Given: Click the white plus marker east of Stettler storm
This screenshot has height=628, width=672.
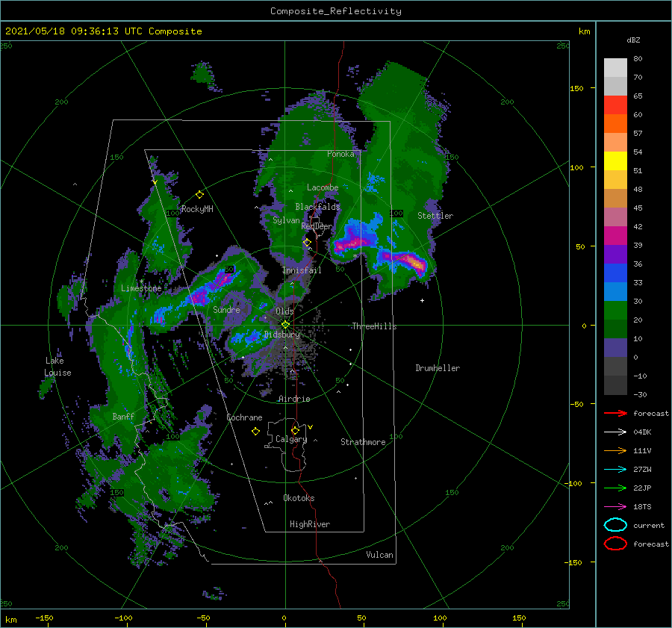Looking at the screenshot, I should 422,300.
